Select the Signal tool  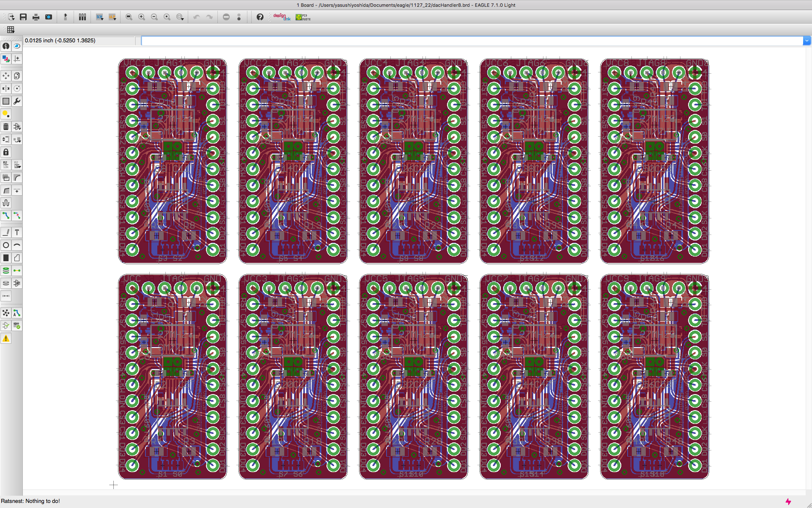point(17,271)
